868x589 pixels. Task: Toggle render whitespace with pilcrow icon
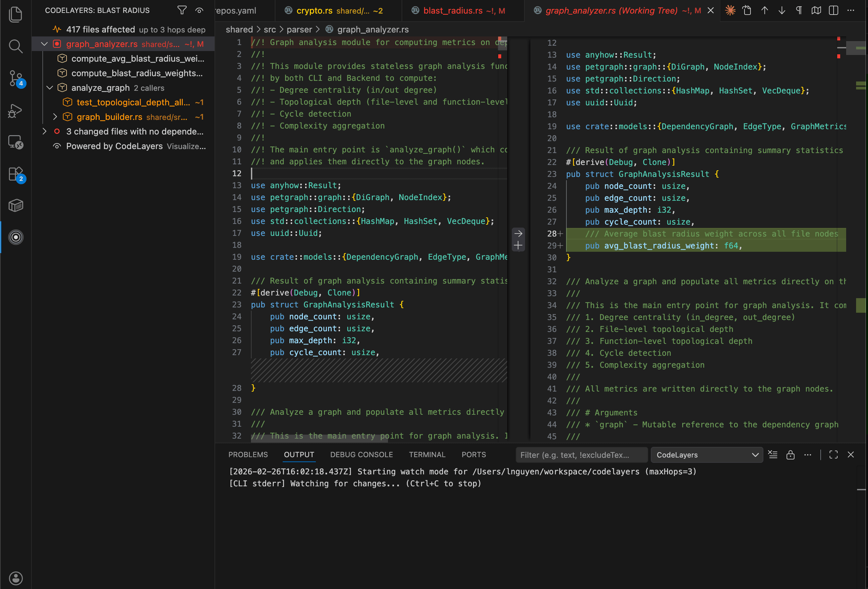pos(798,11)
